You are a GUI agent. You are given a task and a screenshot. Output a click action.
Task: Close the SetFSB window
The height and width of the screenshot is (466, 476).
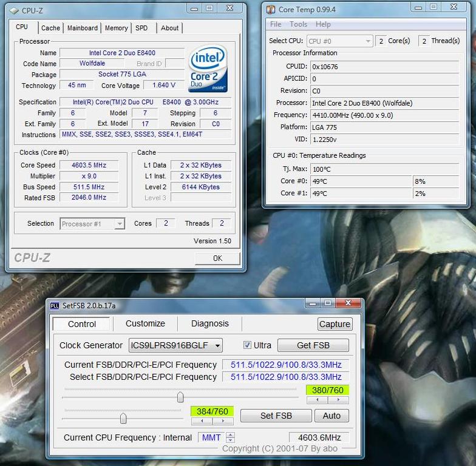pyautogui.click(x=348, y=303)
